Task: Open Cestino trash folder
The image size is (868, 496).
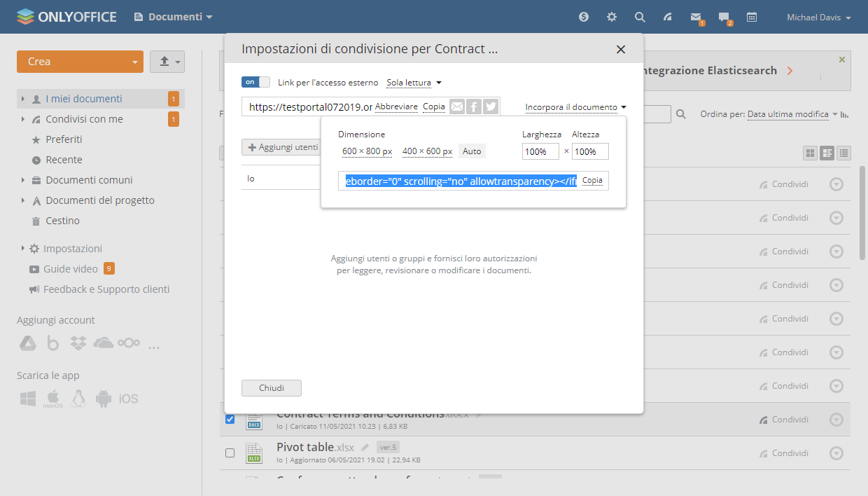Action: (62, 221)
